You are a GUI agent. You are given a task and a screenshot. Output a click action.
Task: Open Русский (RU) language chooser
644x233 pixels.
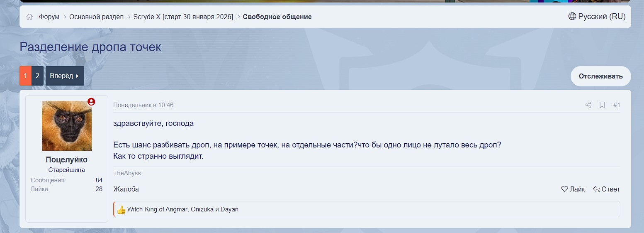tap(602, 17)
